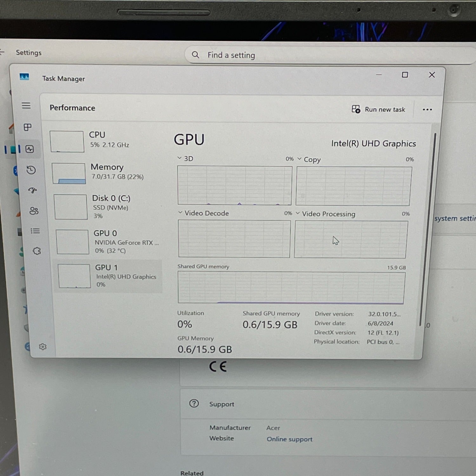Open the Online support link

[289, 439]
